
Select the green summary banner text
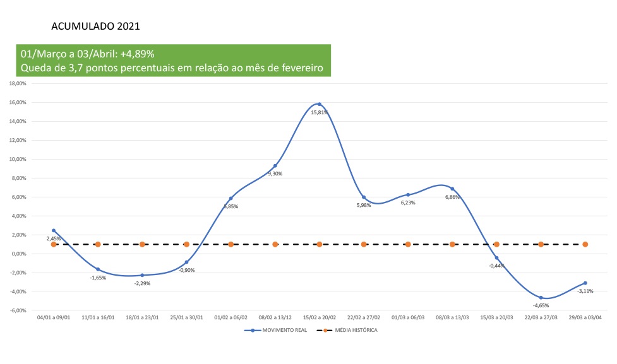tap(174, 61)
